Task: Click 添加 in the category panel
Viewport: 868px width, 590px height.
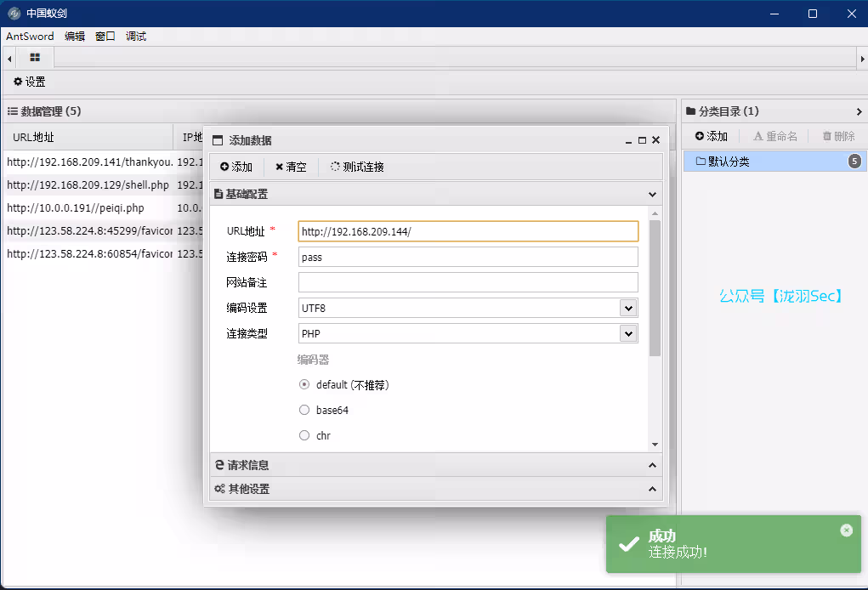Action: tap(711, 136)
